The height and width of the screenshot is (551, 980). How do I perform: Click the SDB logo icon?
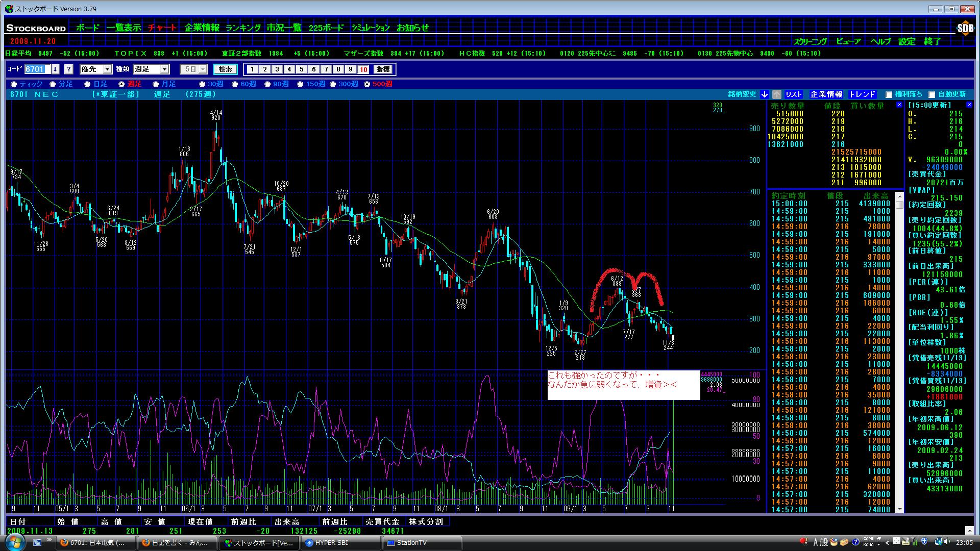click(x=965, y=29)
